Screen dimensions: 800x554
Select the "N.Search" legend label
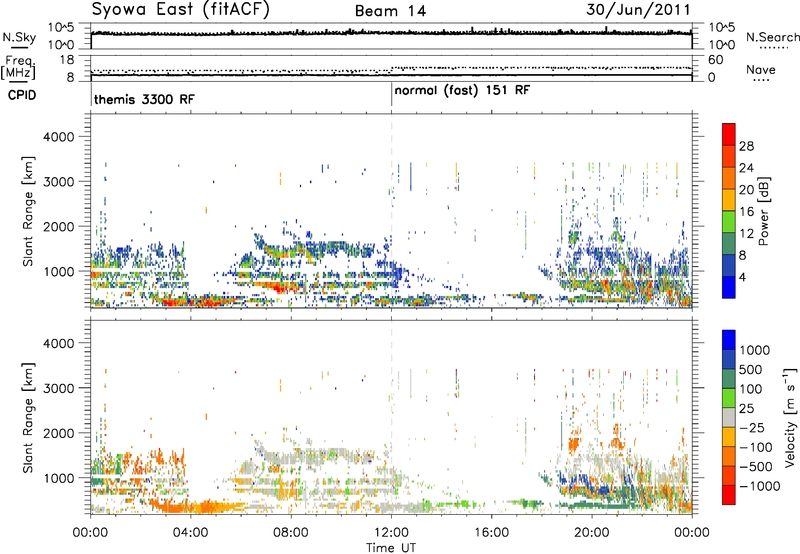click(x=772, y=37)
